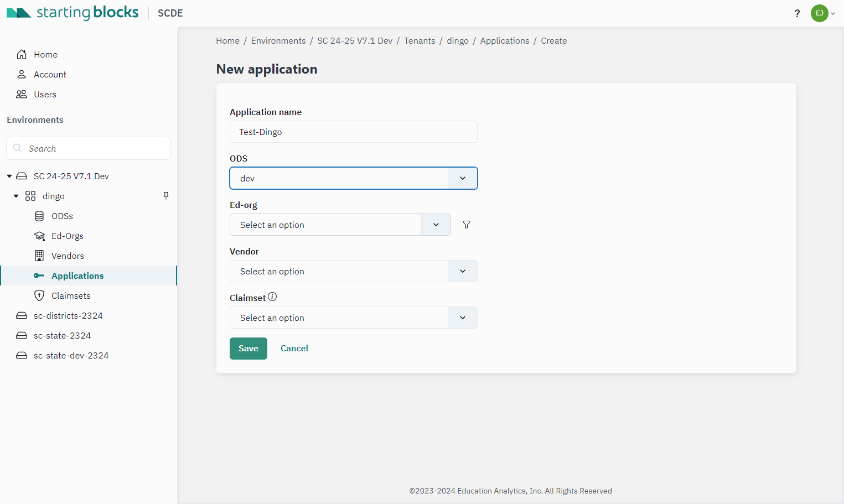
Task: Click the Create breadcrumb item
Action: pos(554,40)
